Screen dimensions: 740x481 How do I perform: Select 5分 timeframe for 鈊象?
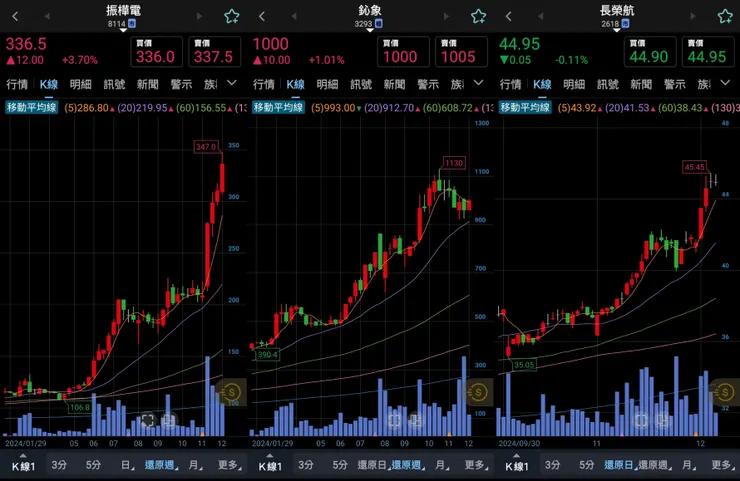coord(340,465)
